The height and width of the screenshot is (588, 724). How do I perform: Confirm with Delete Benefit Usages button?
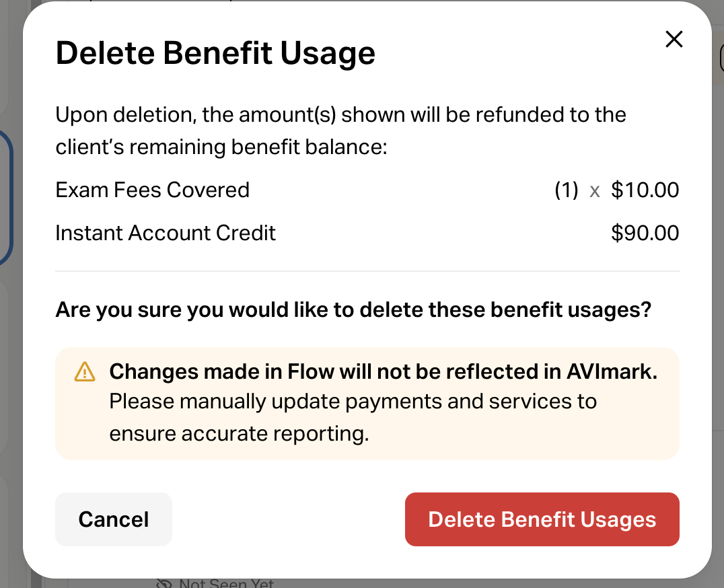(542, 519)
